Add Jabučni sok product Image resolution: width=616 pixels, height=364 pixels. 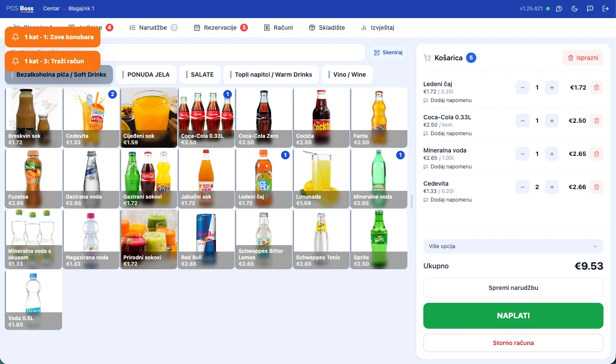[x=206, y=178]
